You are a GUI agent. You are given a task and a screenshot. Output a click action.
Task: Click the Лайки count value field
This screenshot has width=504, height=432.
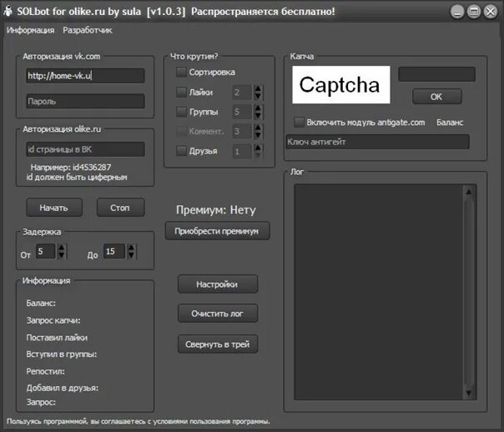click(242, 93)
